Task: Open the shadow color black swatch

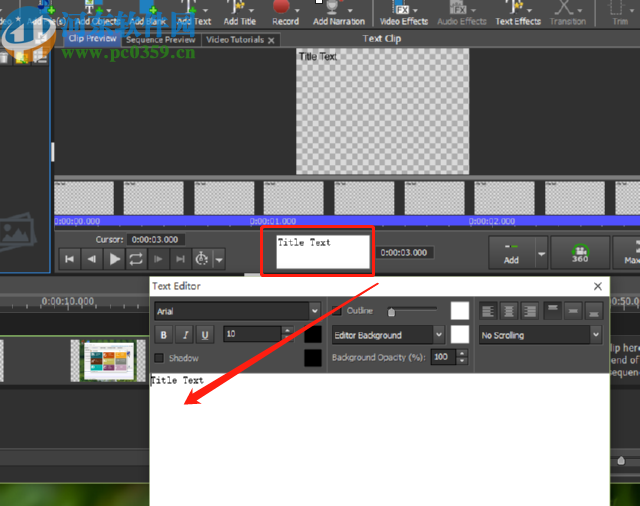Action: (313, 358)
